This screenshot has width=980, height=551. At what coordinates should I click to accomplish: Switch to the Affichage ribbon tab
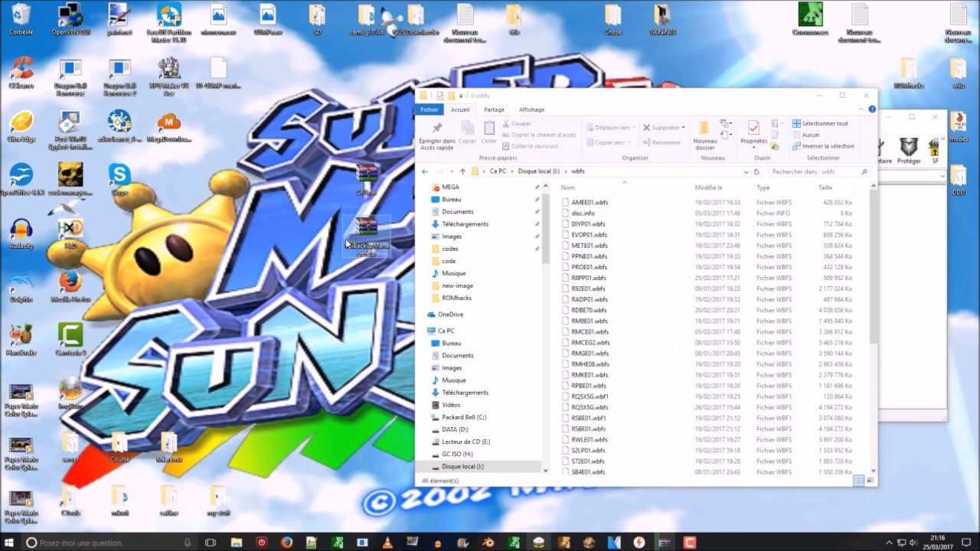tap(531, 109)
